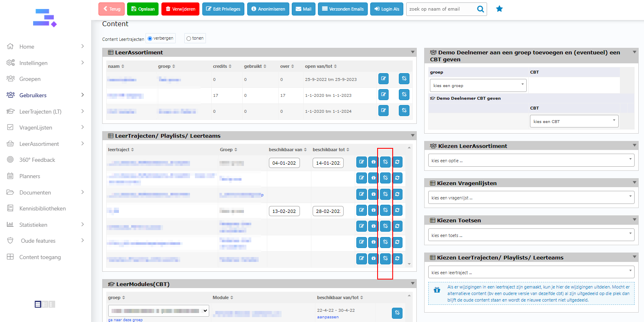Collapse the LeerAssortiment panel
644x322 pixels.
coord(412,52)
